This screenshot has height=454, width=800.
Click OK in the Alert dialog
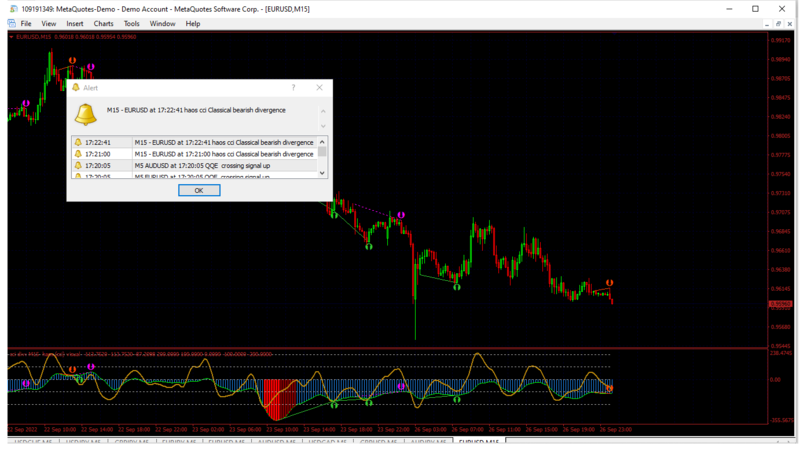coord(199,190)
